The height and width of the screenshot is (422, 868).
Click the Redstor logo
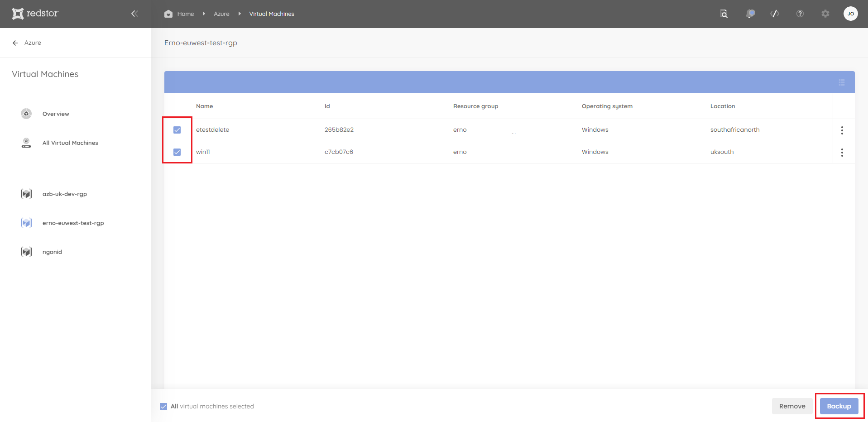tap(35, 14)
